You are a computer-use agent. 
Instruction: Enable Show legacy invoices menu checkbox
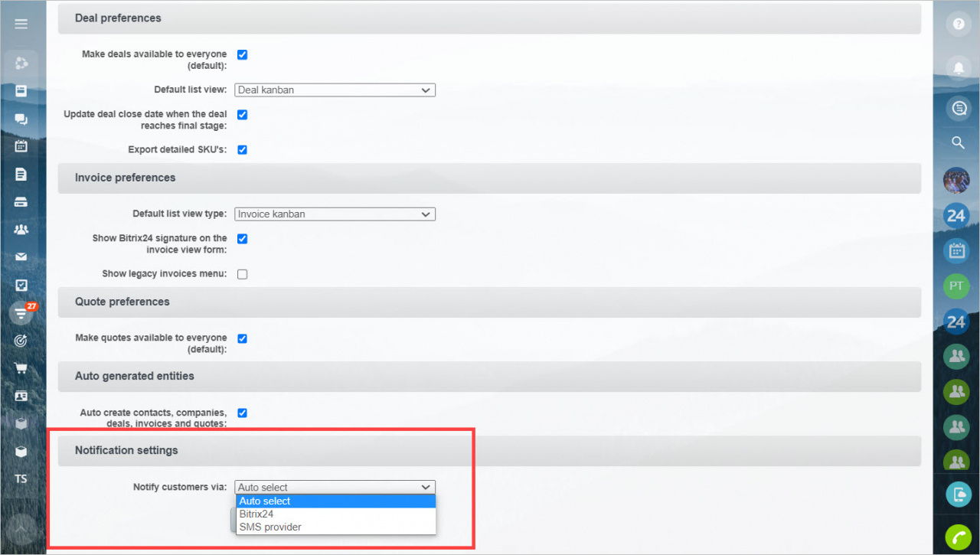click(242, 274)
